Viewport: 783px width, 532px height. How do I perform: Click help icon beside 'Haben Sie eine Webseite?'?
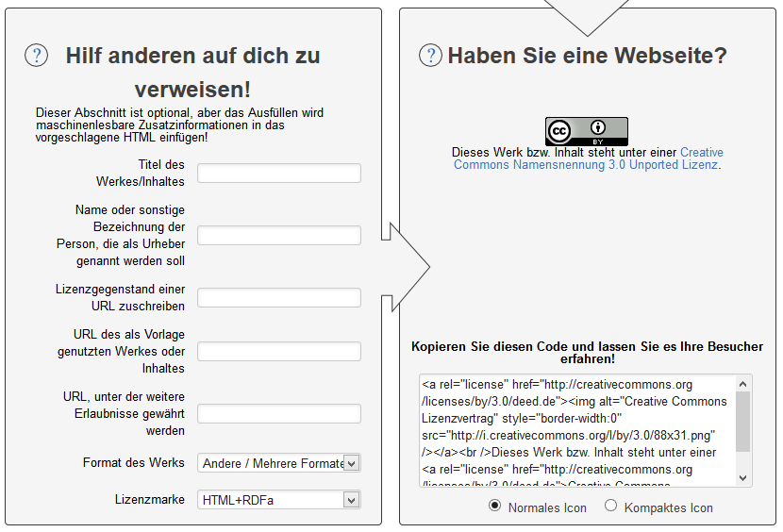point(430,56)
